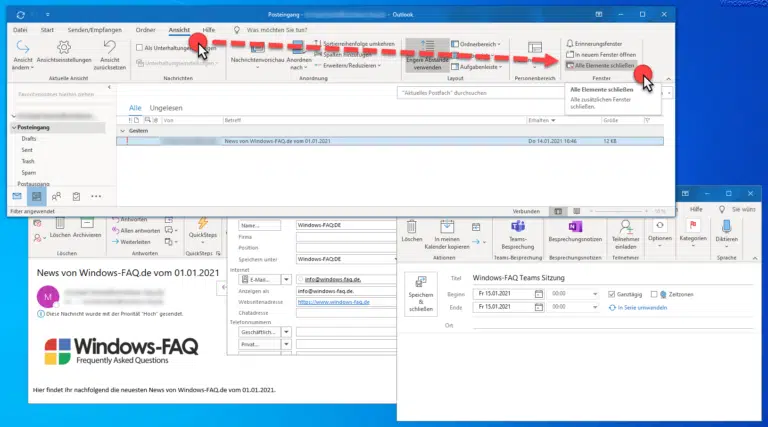
Task: Open Ende time dropdown in appointment
Action: tap(595, 307)
